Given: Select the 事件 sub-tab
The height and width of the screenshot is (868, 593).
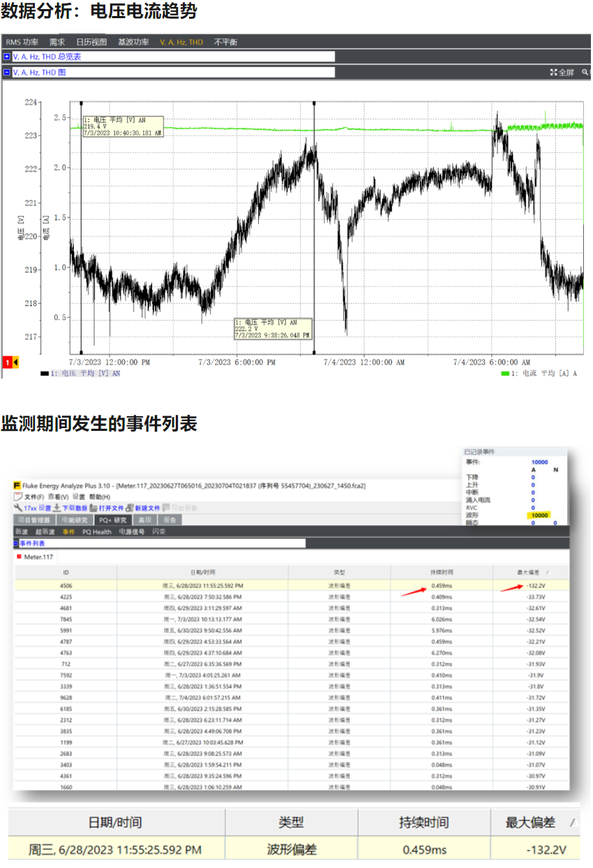Looking at the screenshot, I should click(68, 532).
